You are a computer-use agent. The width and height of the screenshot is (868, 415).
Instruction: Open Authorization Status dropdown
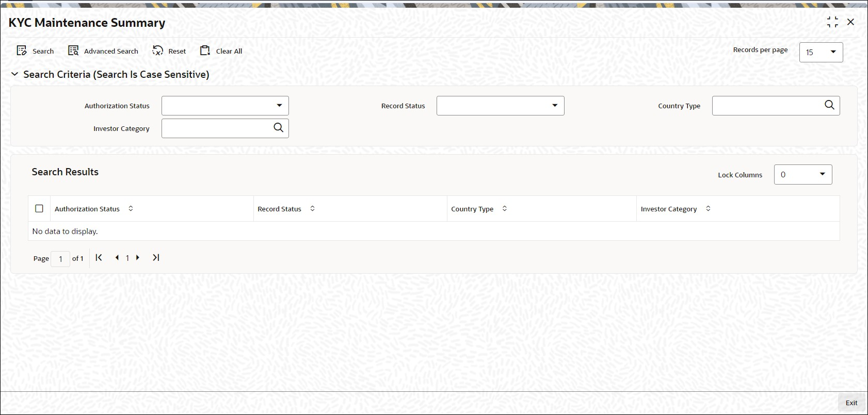click(x=225, y=106)
